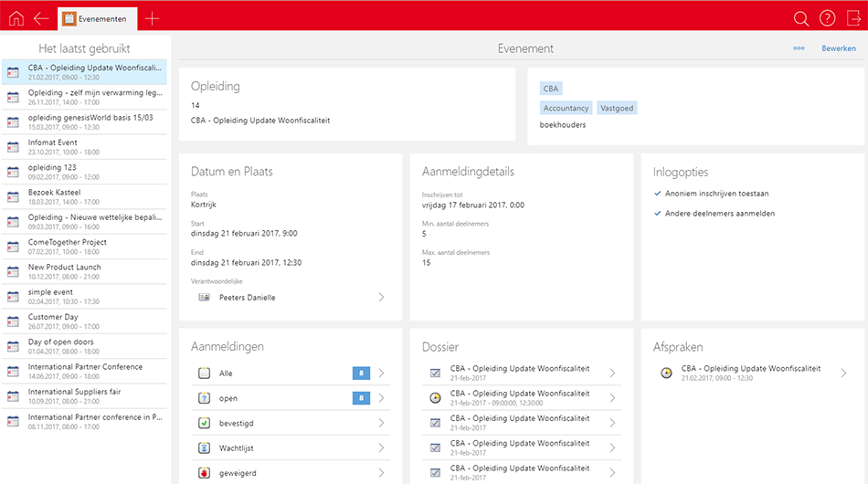Image resolution: width=868 pixels, height=484 pixels.
Task: Expand the open registrations chevron
Action: pos(381,398)
